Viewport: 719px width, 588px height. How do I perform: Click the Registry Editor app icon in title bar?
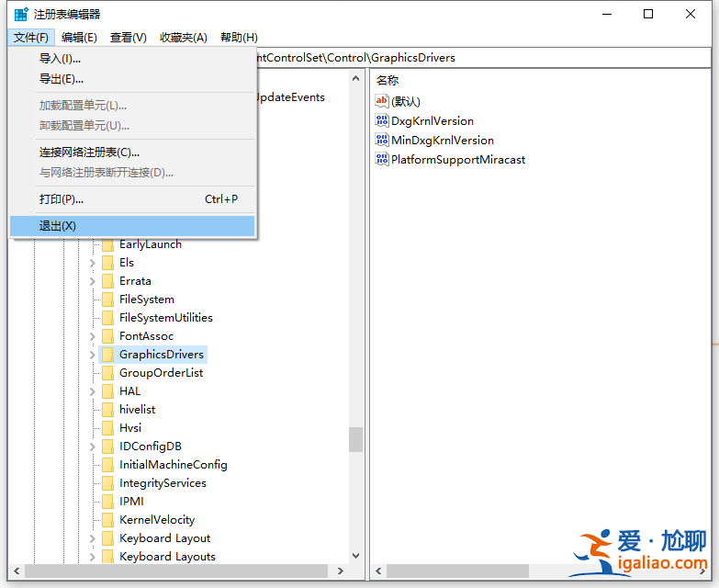[21, 14]
